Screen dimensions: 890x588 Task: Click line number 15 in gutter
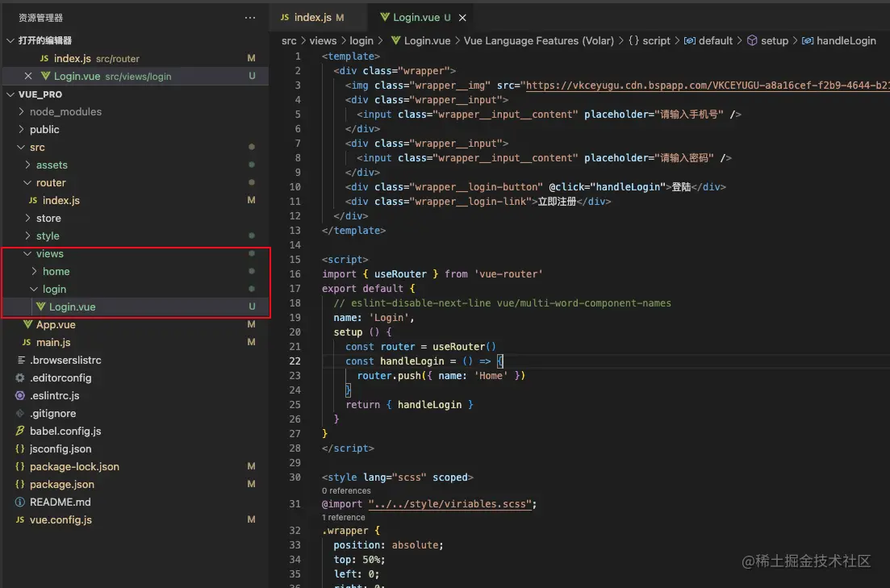[x=295, y=260]
